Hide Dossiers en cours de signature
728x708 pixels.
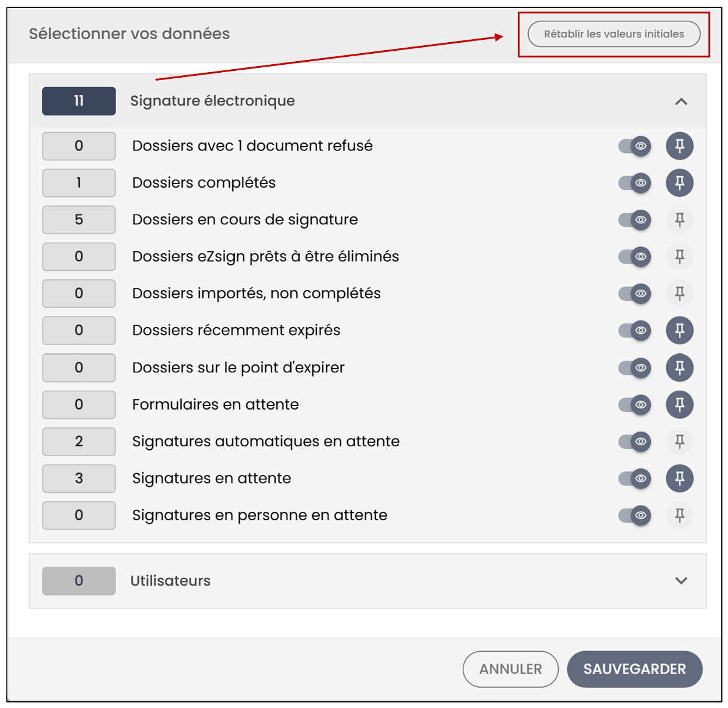(634, 219)
